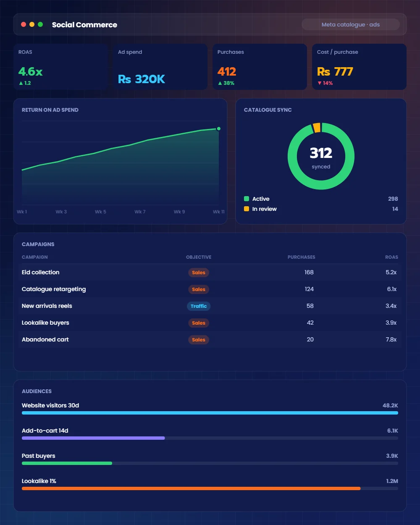Click the 14% cost decrease indicator

(325, 83)
